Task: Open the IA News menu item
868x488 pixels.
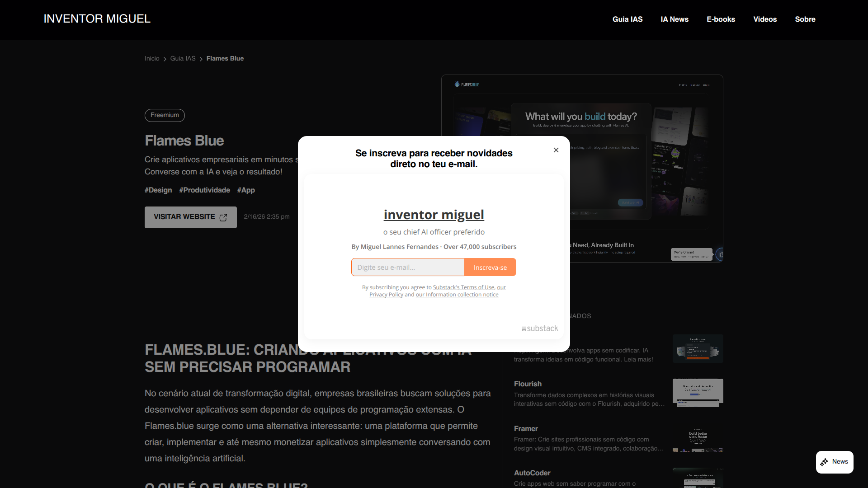Action: pos(675,19)
